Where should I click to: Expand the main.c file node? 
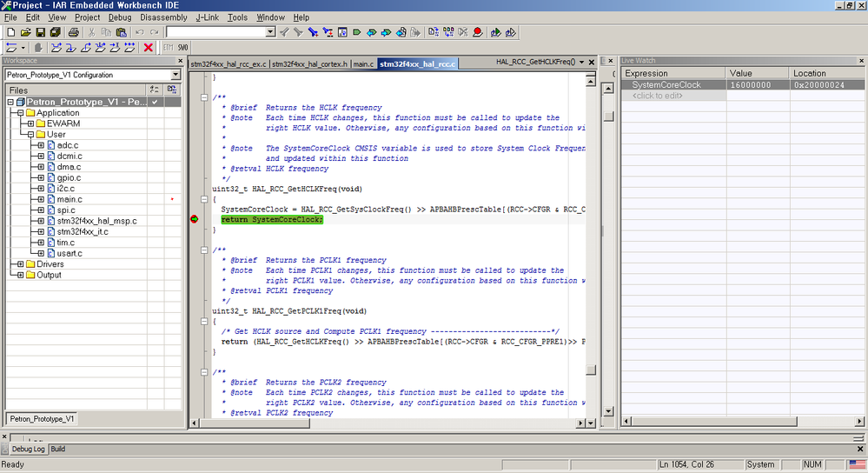(x=41, y=199)
